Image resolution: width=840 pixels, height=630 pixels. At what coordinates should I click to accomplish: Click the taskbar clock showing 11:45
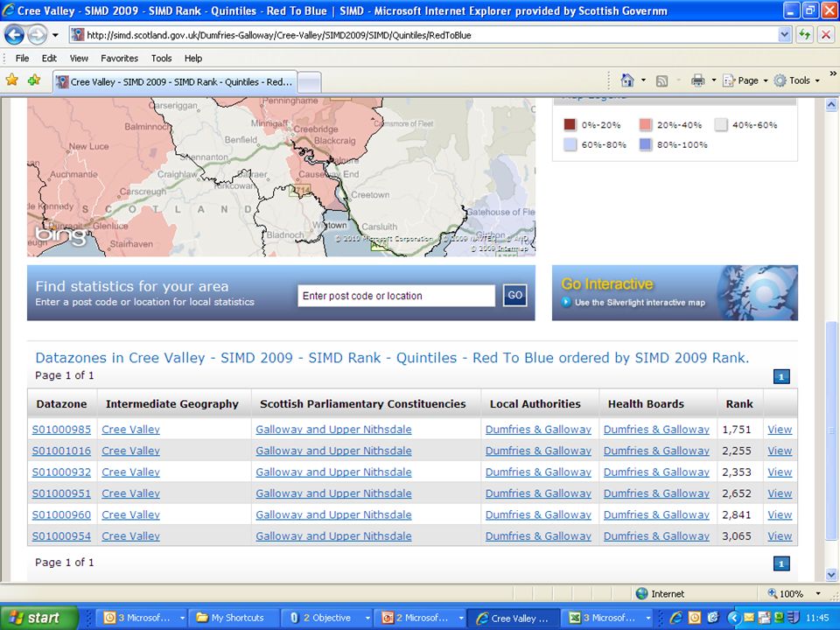pos(817,618)
